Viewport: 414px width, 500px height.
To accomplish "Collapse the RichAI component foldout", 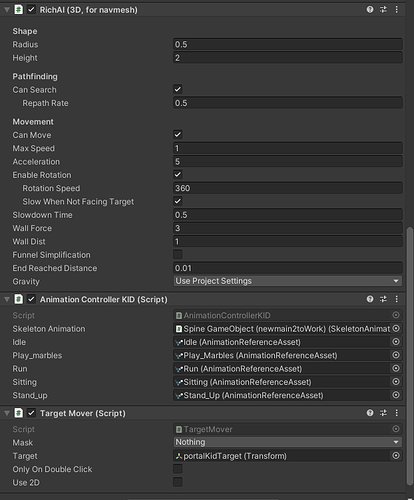I will tap(7, 10).
